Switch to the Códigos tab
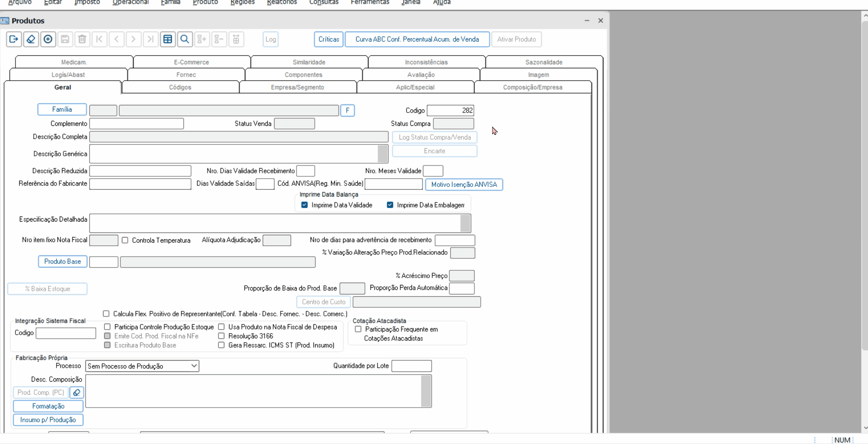Image resolution: width=868 pixels, height=444 pixels. pyautogui.click(x=180, y=87)
